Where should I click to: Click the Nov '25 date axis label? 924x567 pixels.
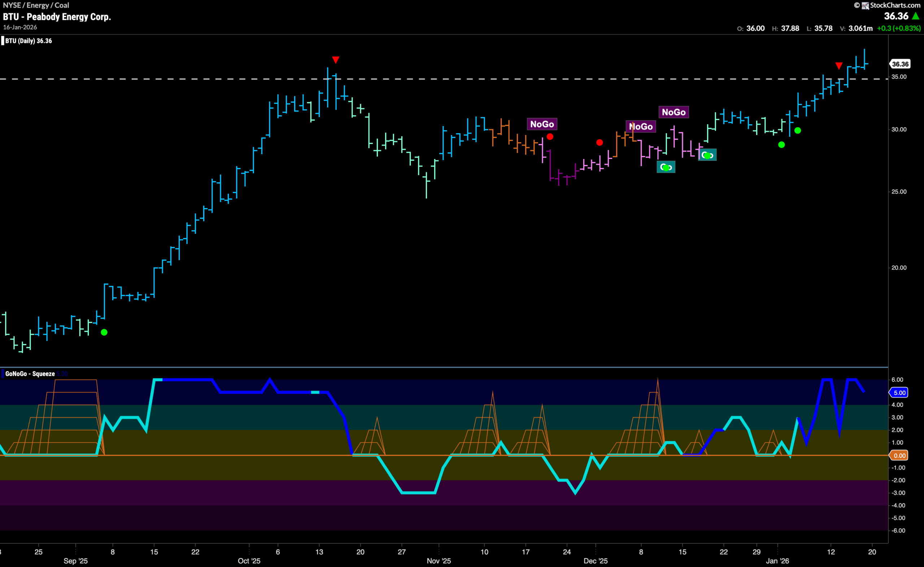coord(439,561)
